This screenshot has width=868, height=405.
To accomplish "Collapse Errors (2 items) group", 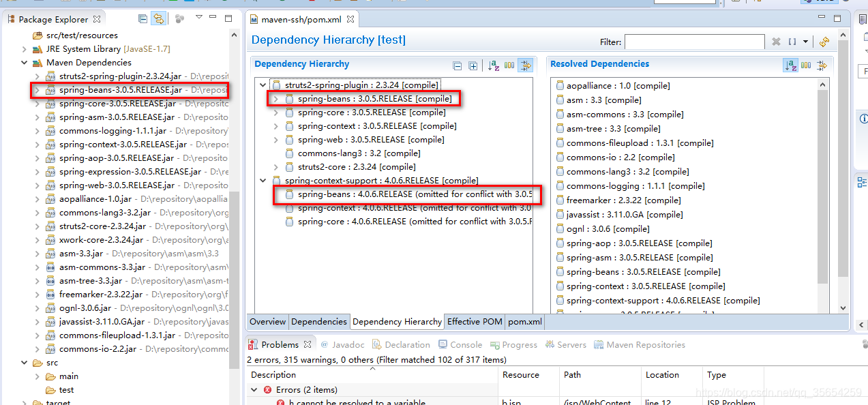I will 255,390.
